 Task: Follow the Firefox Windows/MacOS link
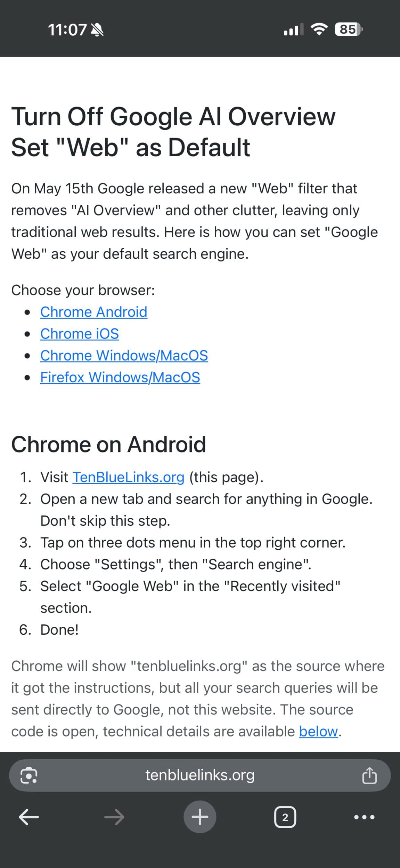point(120,377)
